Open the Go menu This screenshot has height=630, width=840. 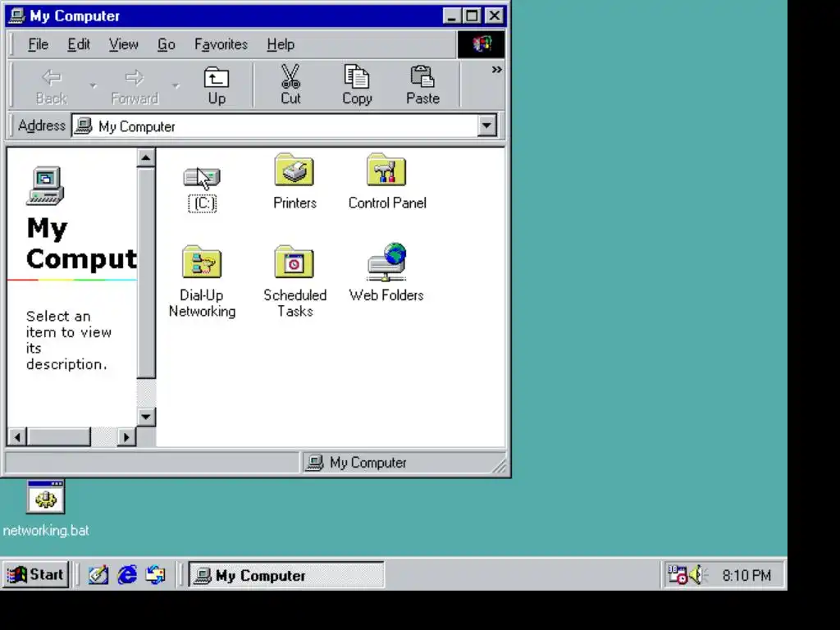[x=166, y=44]
